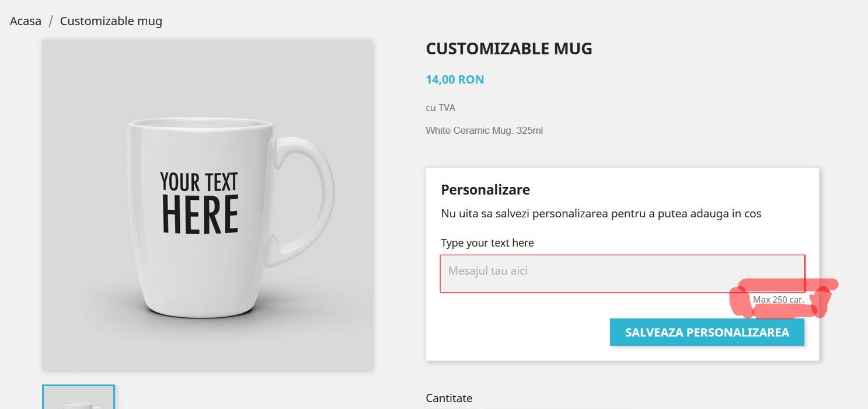868x409 pixels.
Task: Click the YOUR TEXT HERE print on mug
Action: coord(199,203)
